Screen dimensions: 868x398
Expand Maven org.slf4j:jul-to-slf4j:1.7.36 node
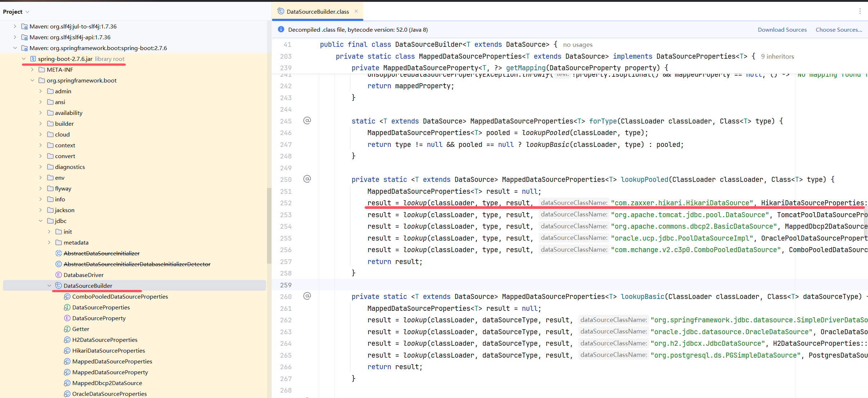coord(15,26)
